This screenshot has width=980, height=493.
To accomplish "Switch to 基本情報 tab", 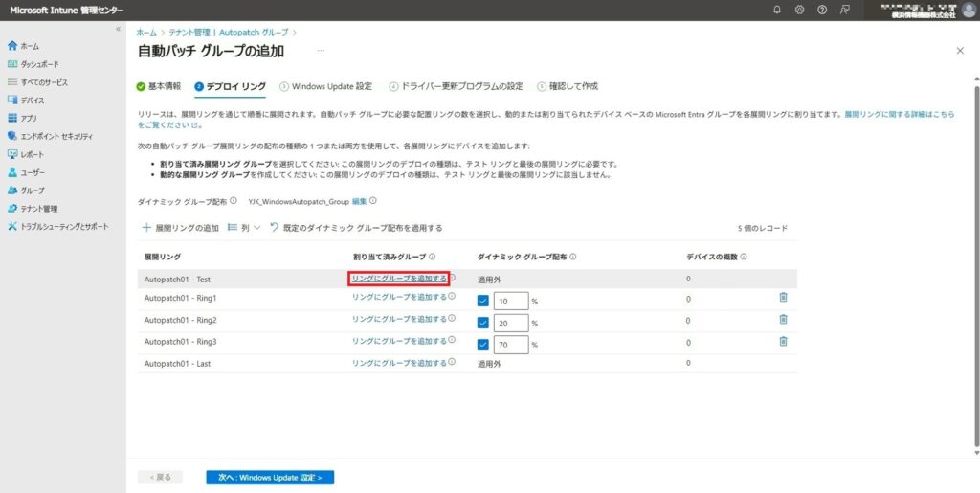I will (159, 87).
